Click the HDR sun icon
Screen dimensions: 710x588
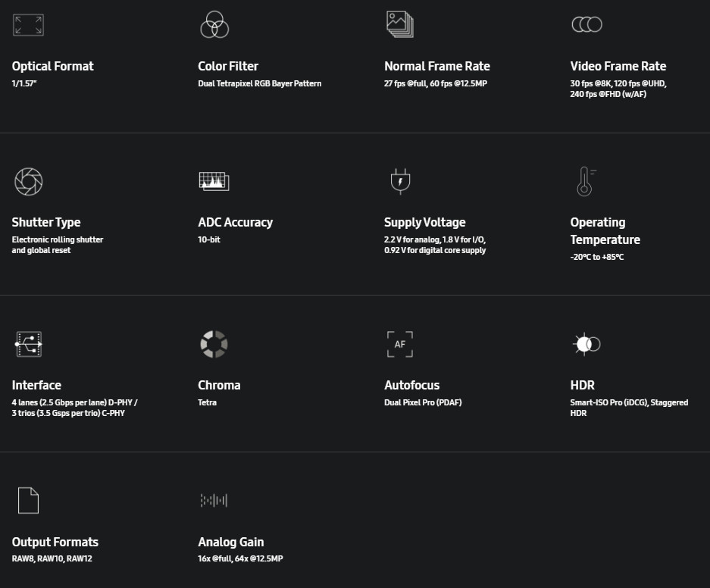(x=586, y=344)
